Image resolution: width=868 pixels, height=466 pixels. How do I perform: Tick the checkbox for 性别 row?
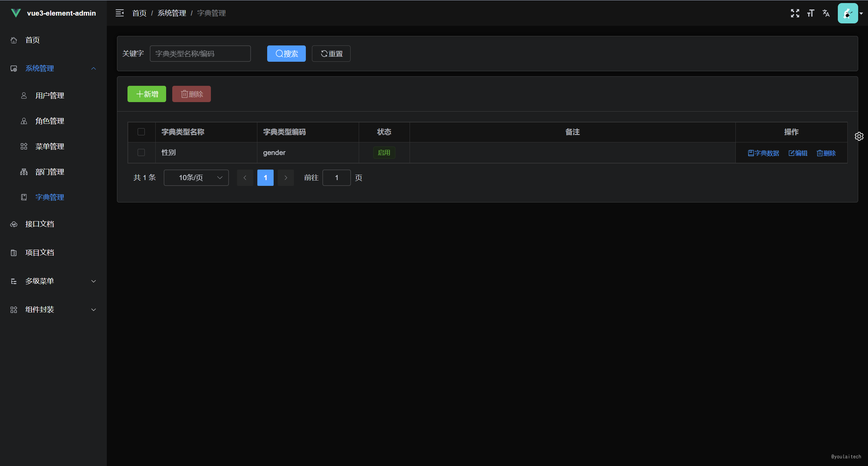click(141, 153)
